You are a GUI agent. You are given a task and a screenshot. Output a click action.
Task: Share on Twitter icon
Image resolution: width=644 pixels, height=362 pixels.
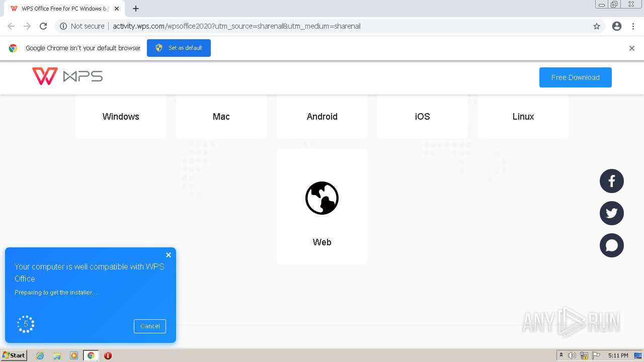point(612,213)
